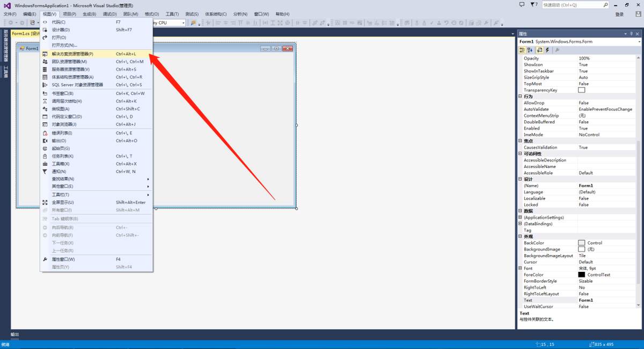Open the 输出 output tab at bottom
This screenshot has height=349, width=644.
tap(15, 335)
